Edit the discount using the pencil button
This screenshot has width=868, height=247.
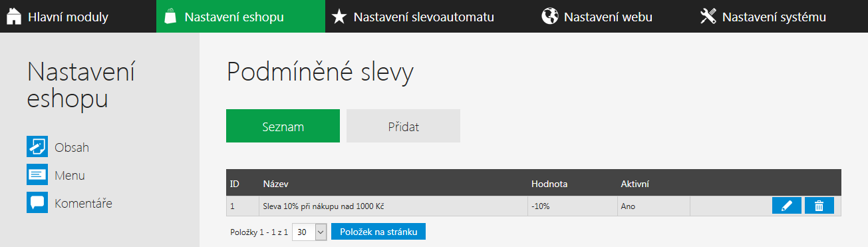tap(787, 206)
